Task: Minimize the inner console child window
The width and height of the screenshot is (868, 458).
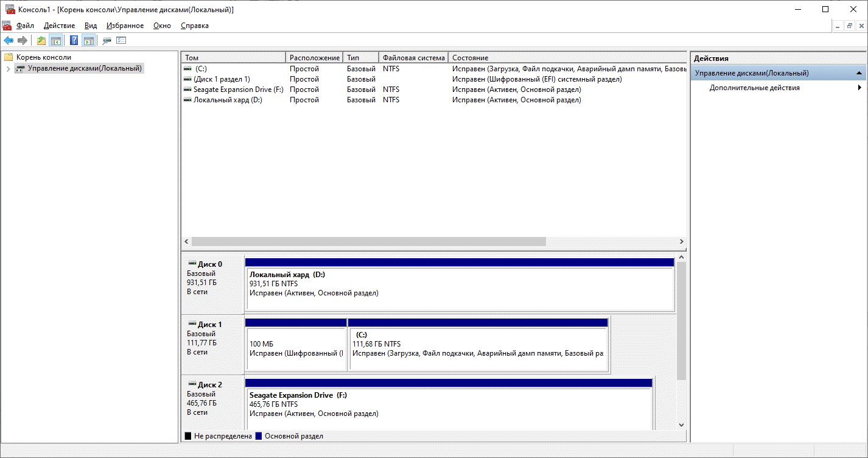Action: click(x=838, y=26)
